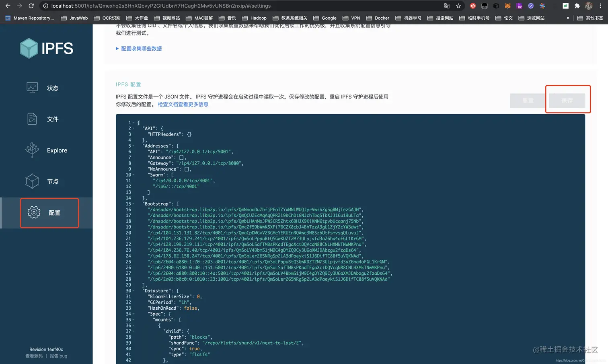This screenshot has height=364, width=608.
Task: Click the "sync": true value
Action: [x=194, y=349]
